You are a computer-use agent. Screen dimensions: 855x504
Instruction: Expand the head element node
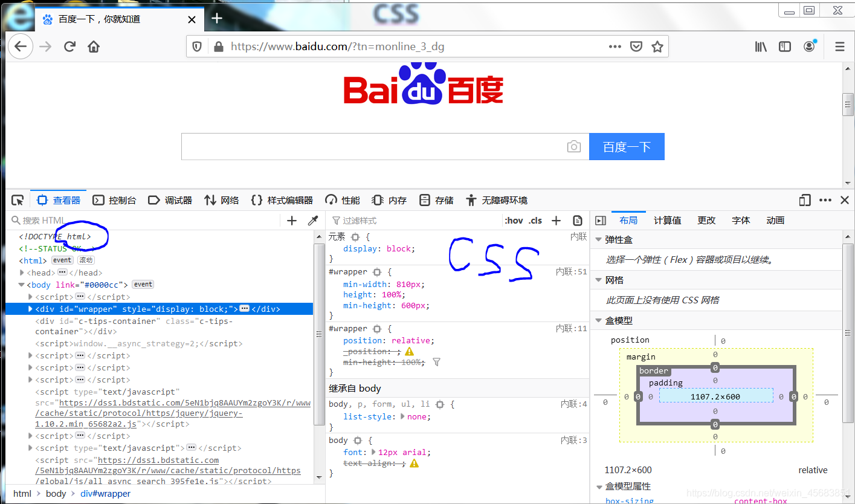pos(22,273)
